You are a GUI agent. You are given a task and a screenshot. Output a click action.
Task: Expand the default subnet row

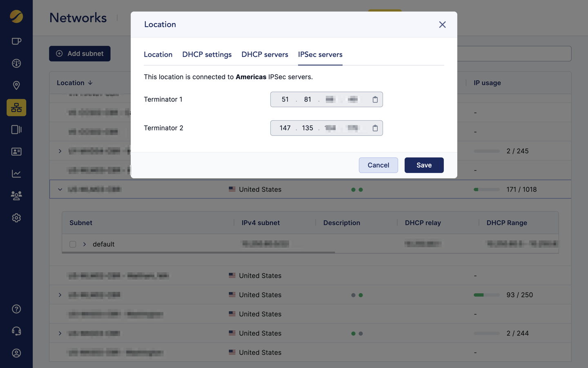tap(85, 244)
